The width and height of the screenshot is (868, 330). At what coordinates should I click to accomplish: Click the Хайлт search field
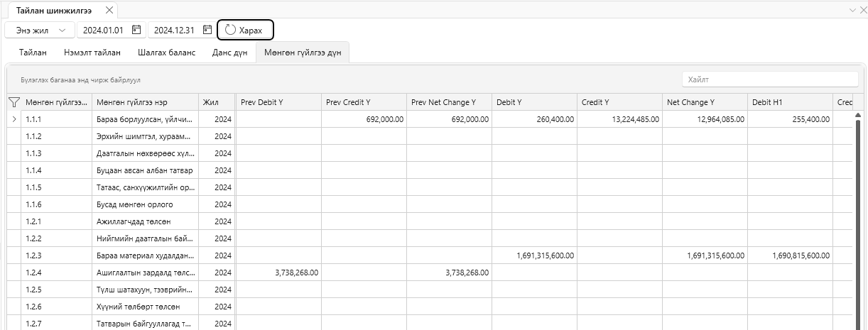(x=770, y=79)
